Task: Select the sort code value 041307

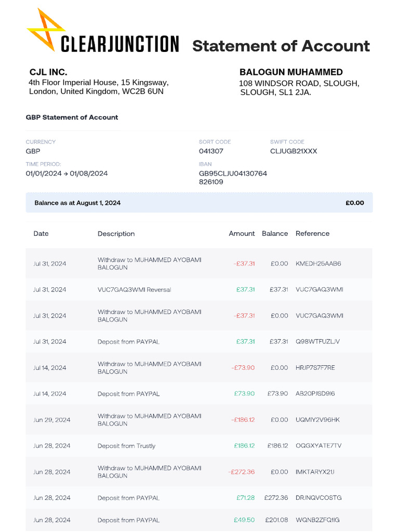Action: [211, 151]
